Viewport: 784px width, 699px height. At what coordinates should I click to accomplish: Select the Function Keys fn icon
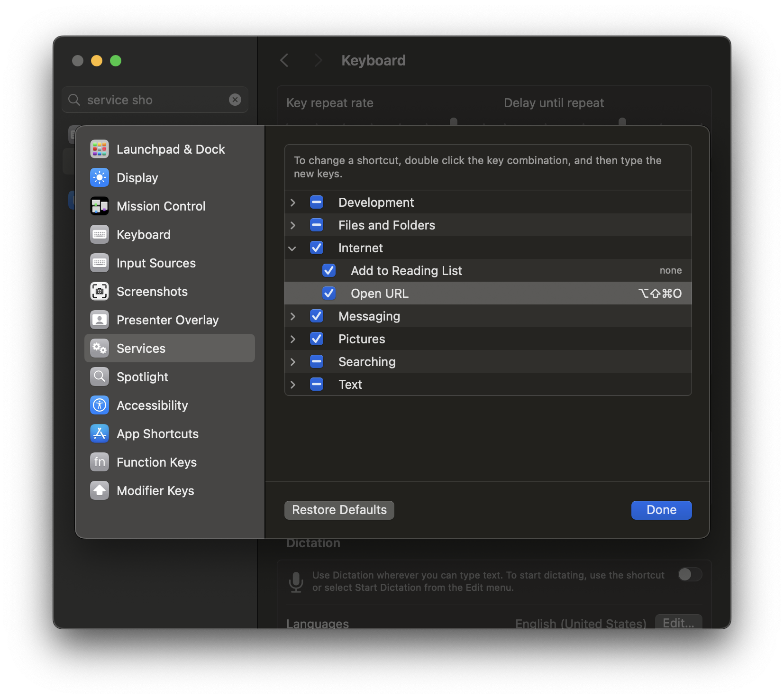point(100,462)
